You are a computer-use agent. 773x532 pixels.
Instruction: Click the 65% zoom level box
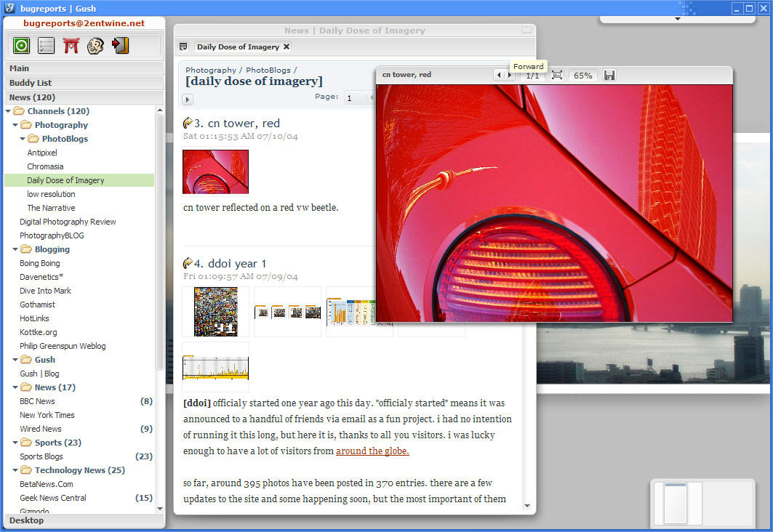[582, 76]
